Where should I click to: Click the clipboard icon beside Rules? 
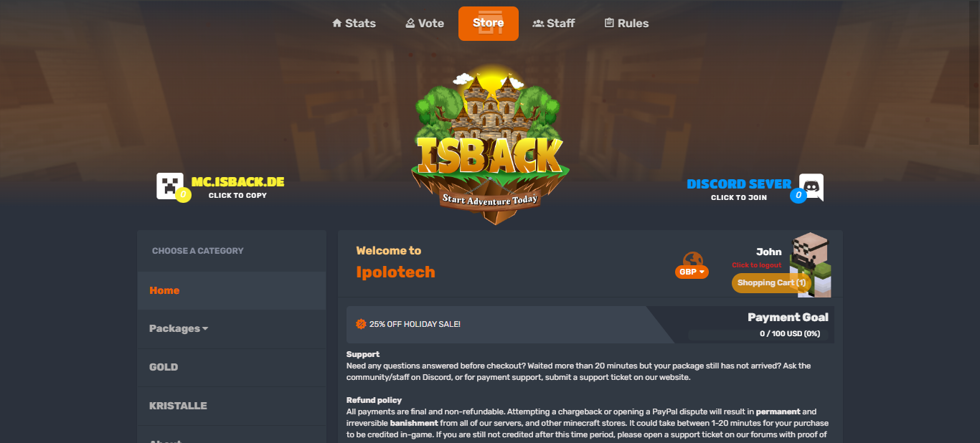coord(609,23)
